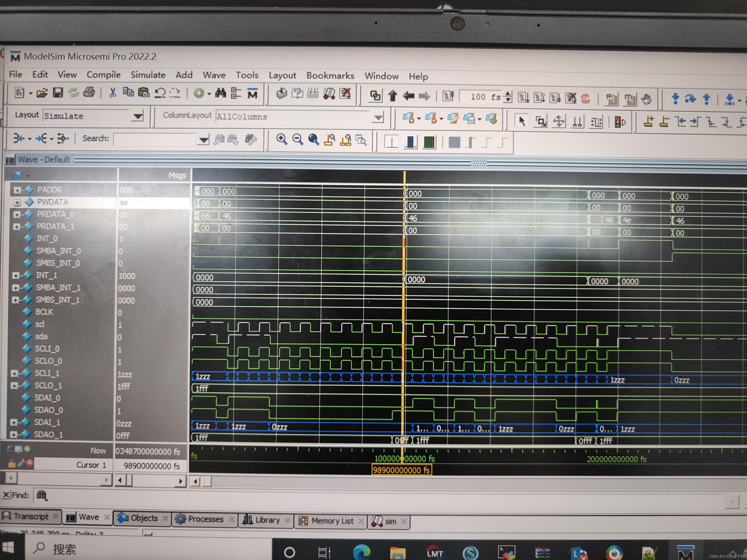Click the Step Out up arrow icon
The height and width of the screenshot is (560, 747).
tap(706, 100)
